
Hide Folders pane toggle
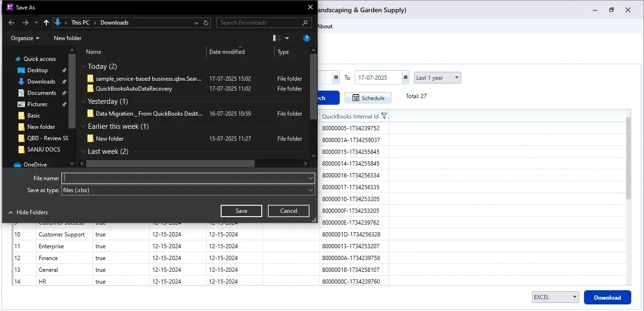28,212
